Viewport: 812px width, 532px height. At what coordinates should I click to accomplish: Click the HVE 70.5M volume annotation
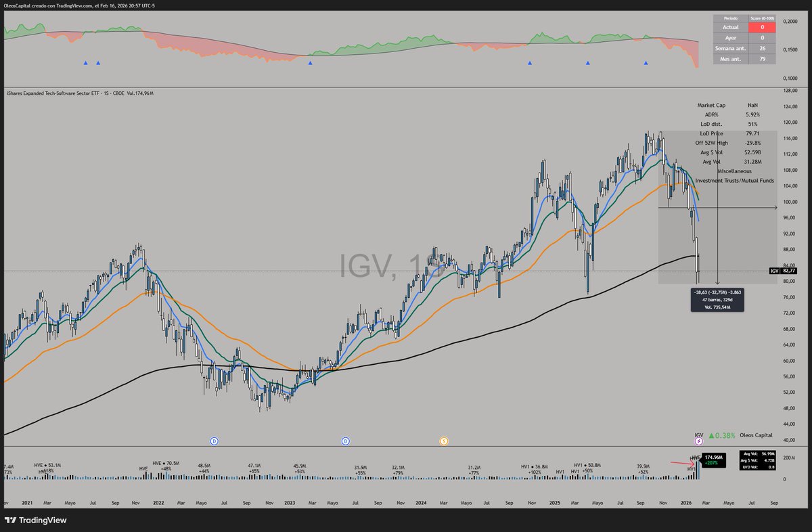pyautogui.click(x=166, y=466)
